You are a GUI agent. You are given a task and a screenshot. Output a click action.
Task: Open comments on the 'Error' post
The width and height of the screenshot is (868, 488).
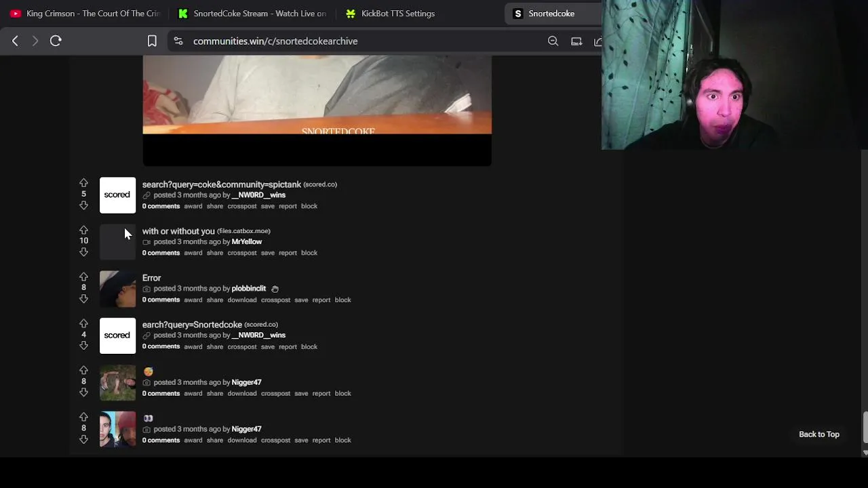[161, 300]
